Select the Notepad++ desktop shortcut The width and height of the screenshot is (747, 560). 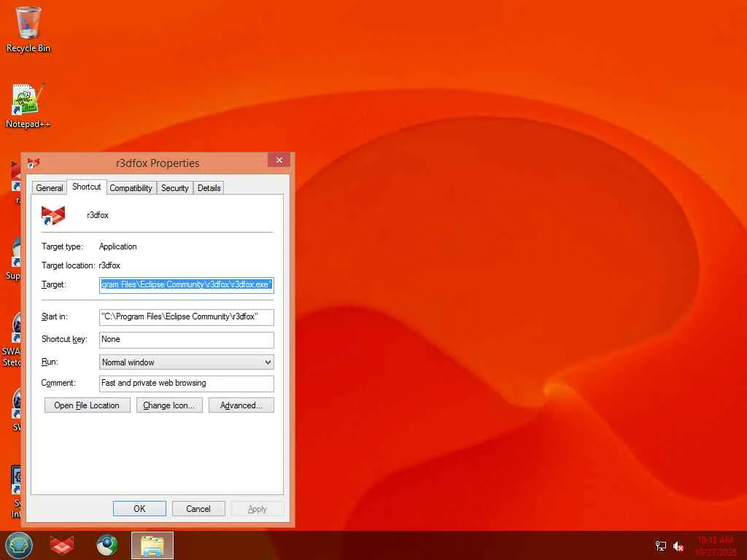pyautogui.click(x=28, y=106)
